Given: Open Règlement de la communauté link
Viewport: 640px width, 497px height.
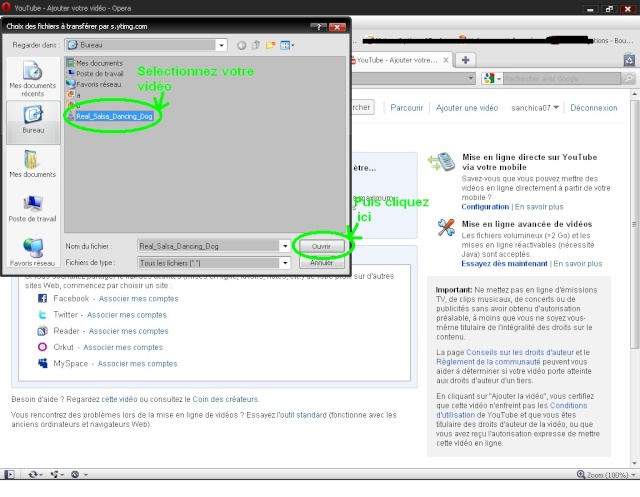Looking at the screenshot, I should pos(488,362).
